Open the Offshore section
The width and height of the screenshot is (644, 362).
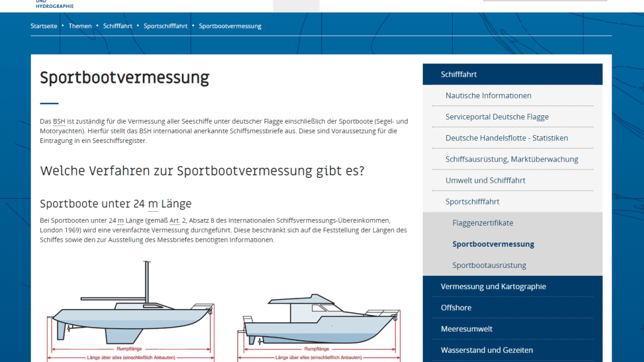pyautogui.click(x=456, y=308)
